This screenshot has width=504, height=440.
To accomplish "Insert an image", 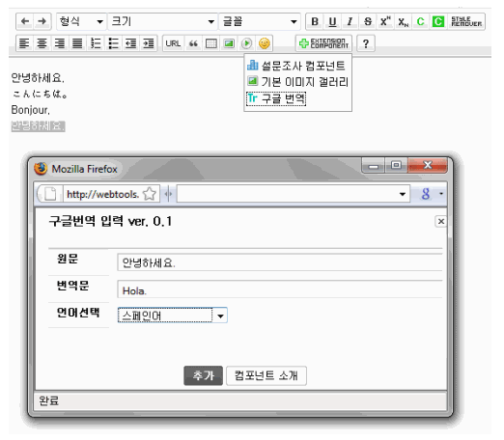I will coord(229,43).
